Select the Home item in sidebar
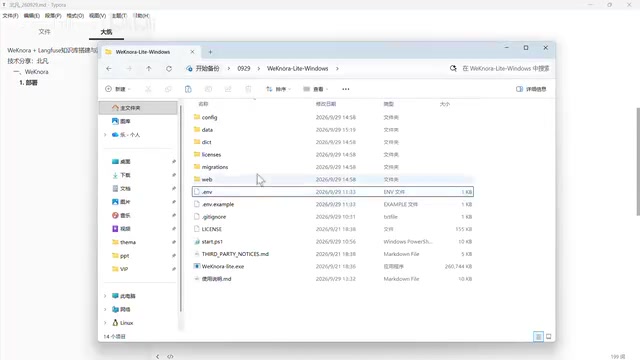This screenshot has width=640, height=360. pos(138,108)
